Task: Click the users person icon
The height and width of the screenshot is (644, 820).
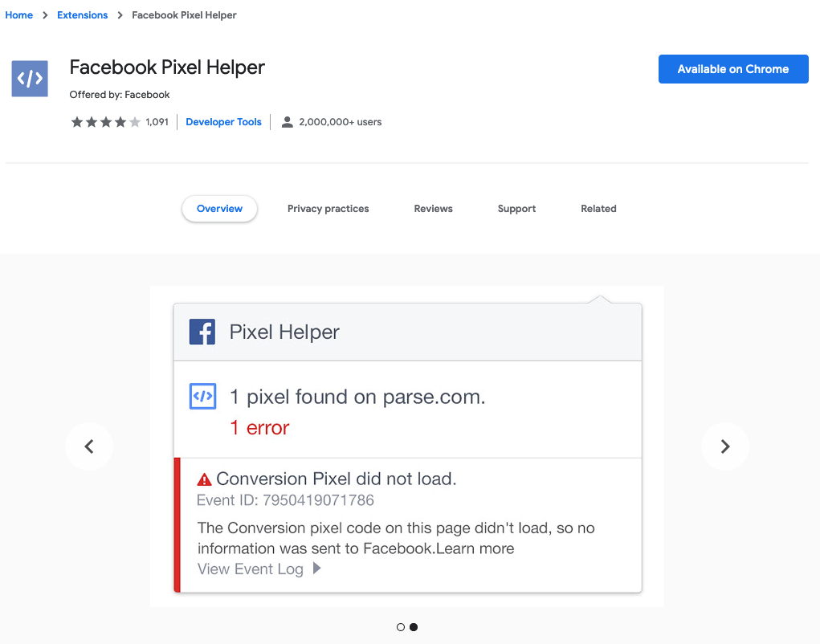Action: coord(287,122)
